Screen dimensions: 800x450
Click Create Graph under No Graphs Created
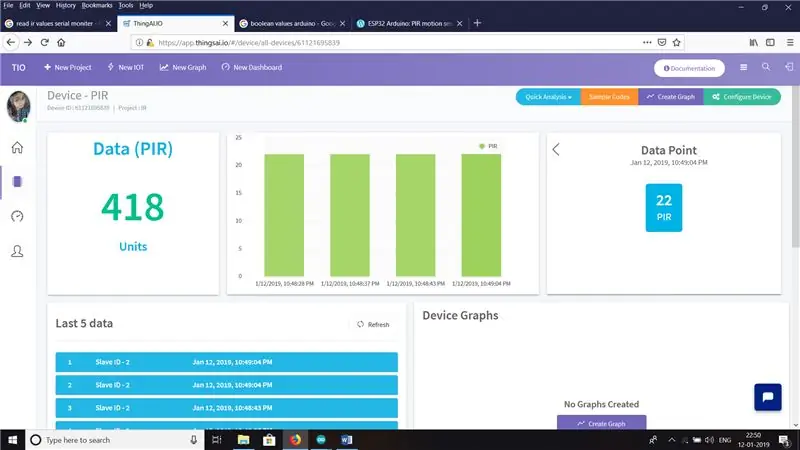click(602, 422)
